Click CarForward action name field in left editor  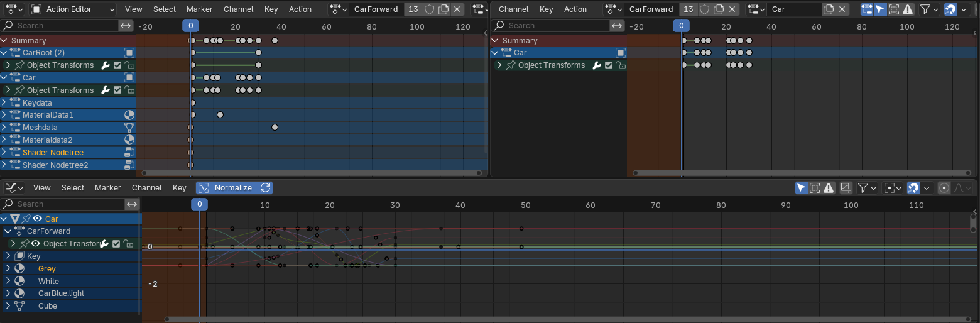pos(376,9)
